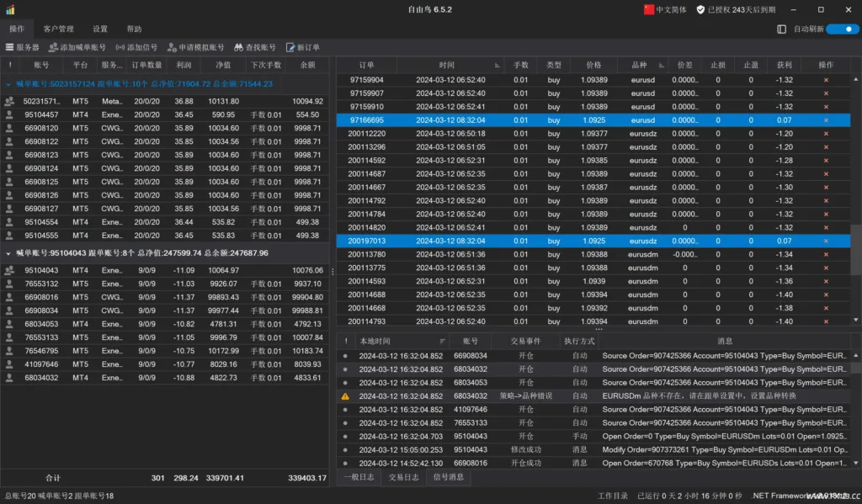Select order row 200114687

593,173
